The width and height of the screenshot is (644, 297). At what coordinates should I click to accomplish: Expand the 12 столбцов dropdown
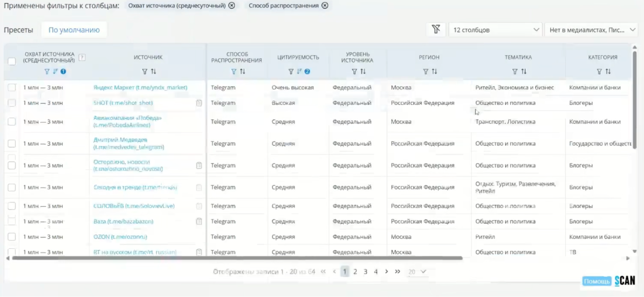495,30
